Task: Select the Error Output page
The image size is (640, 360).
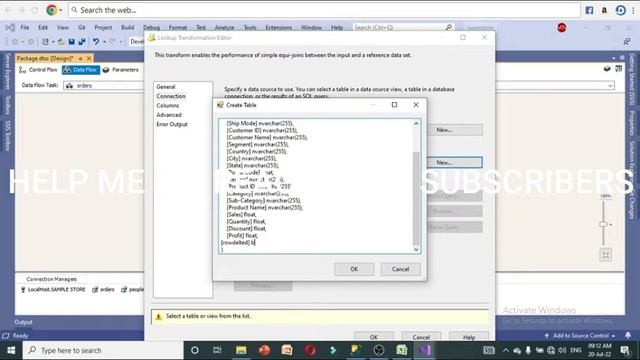Action: (x=171, y=124)
